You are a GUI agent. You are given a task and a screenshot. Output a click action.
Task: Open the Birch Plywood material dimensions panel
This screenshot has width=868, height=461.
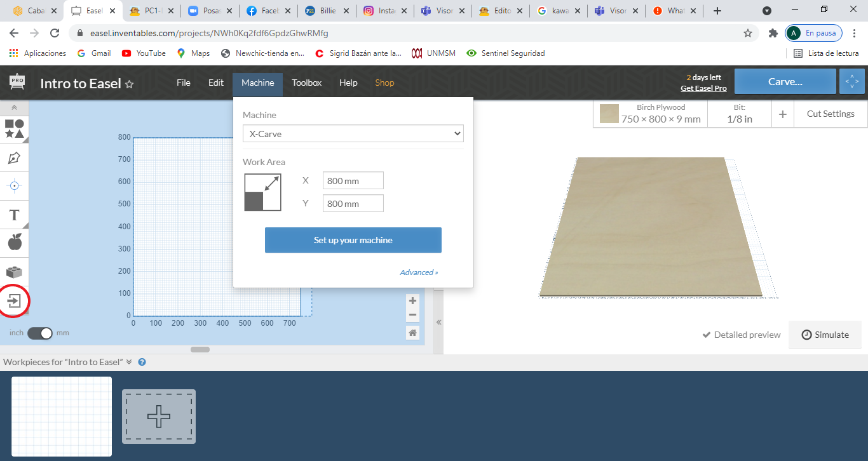[651, 114]
